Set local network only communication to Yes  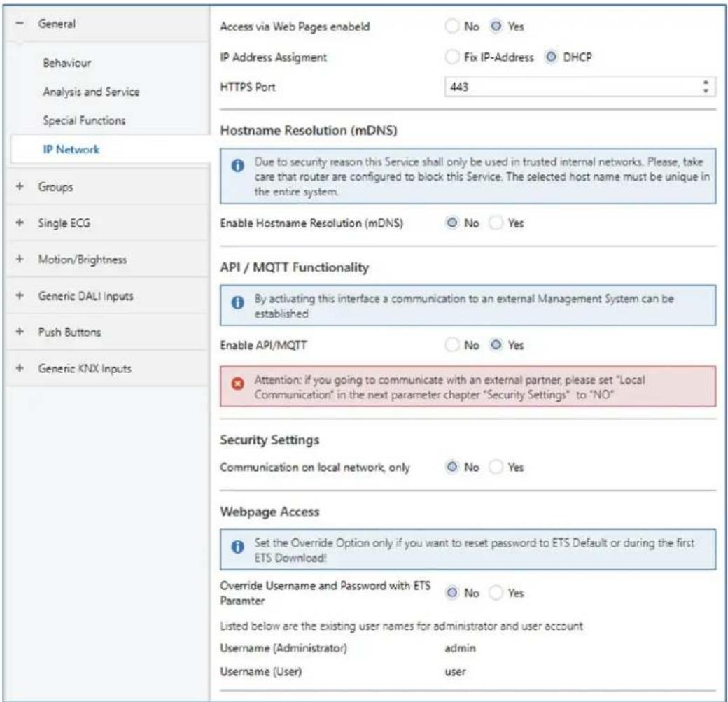click(x=496, y=467)
